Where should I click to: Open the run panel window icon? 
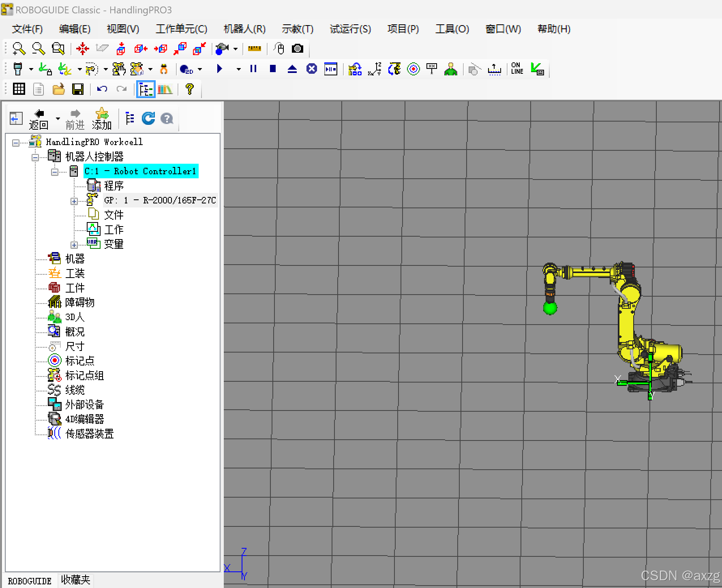click(331, 69)
